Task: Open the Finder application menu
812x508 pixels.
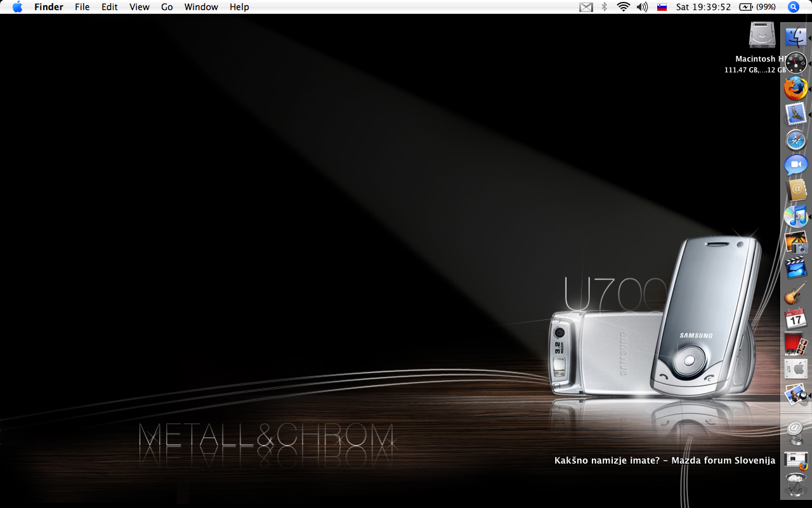Action: point(48,7)
